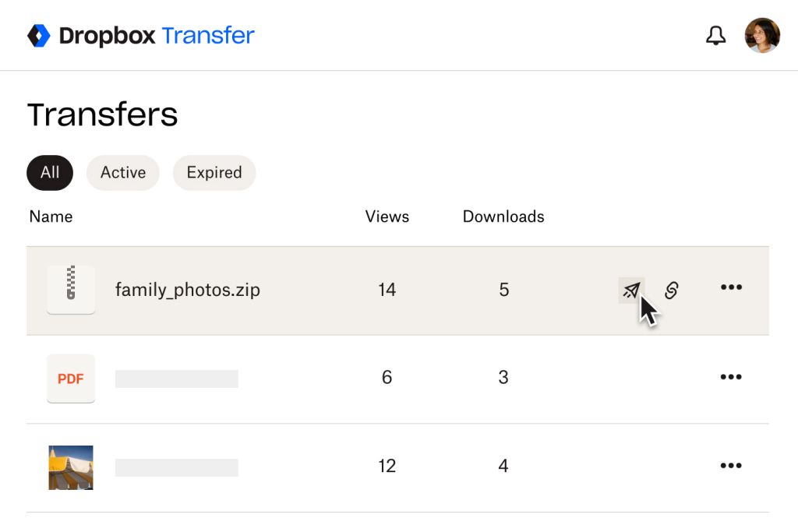
Task: Open the ellipsis menu on the image row
Action: point(731,465)
